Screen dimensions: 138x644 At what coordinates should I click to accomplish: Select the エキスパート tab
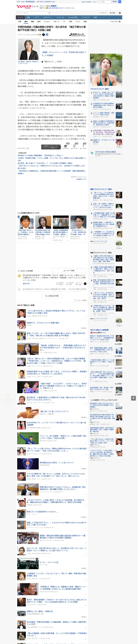[x=48, y=17]
